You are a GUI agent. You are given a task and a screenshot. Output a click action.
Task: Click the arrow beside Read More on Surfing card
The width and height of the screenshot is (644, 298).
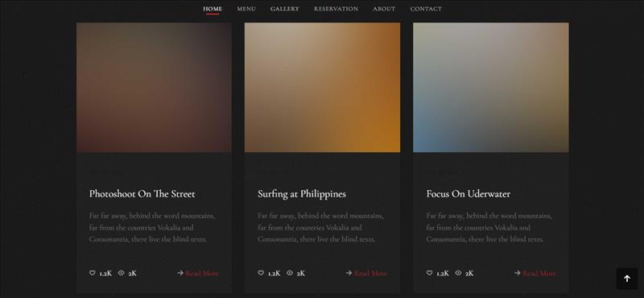(x=349, y=273)
